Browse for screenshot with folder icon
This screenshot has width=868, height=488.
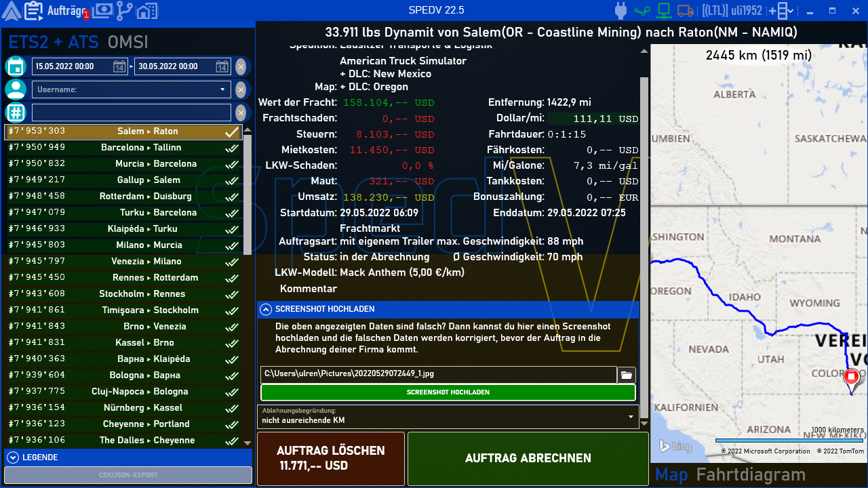[x=627, y=374]
